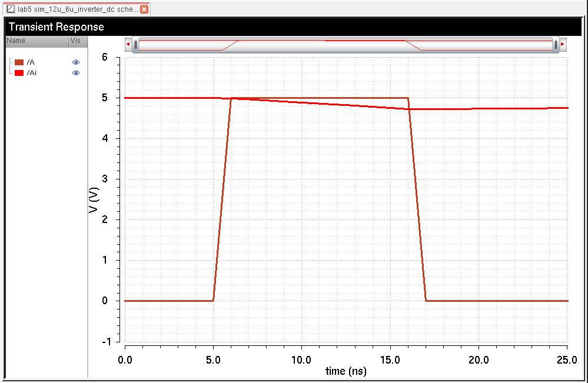Select the /Ai signal name

pyautogui.click(x=32, y=73)
